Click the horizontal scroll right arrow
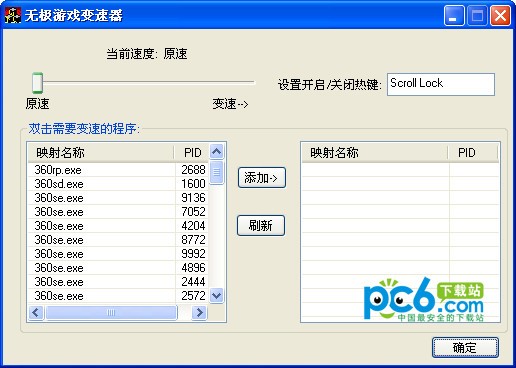 pyautogui.click(x=199, y=313)
